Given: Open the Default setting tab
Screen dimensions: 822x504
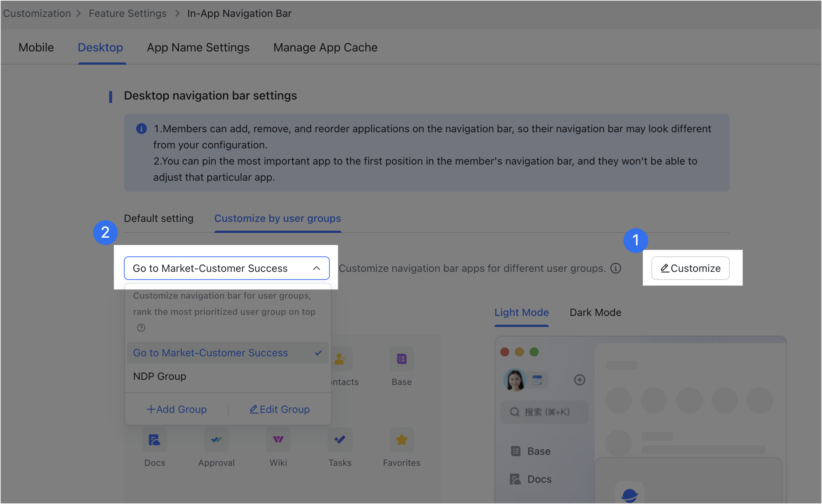Looking at the screenshot, I should [158, 218].
